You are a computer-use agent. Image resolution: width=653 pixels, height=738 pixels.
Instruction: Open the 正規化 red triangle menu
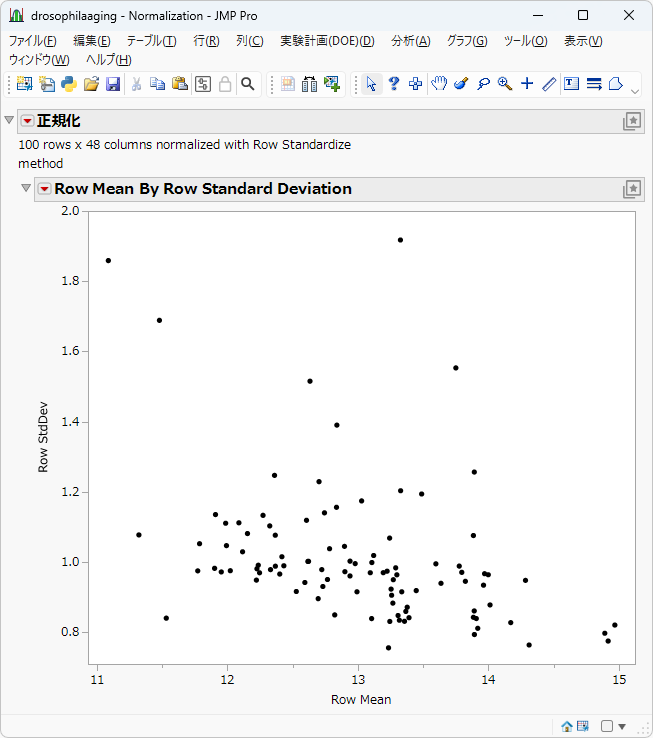click(28, 121)
